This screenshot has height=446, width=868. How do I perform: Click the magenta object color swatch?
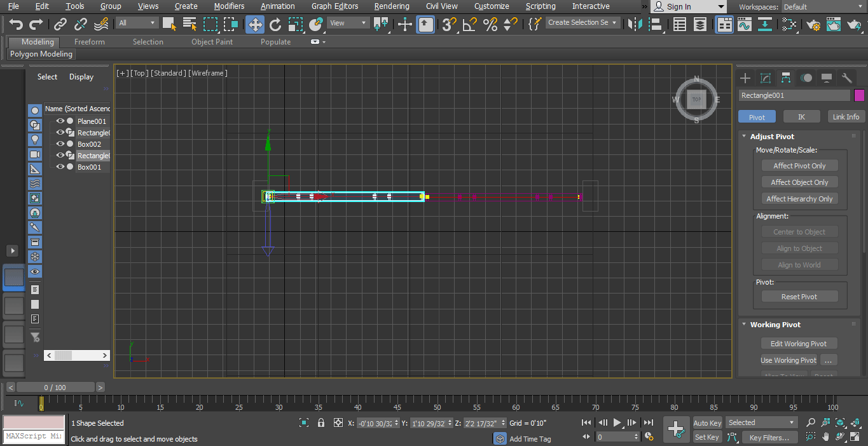click(x=859, y=95)
